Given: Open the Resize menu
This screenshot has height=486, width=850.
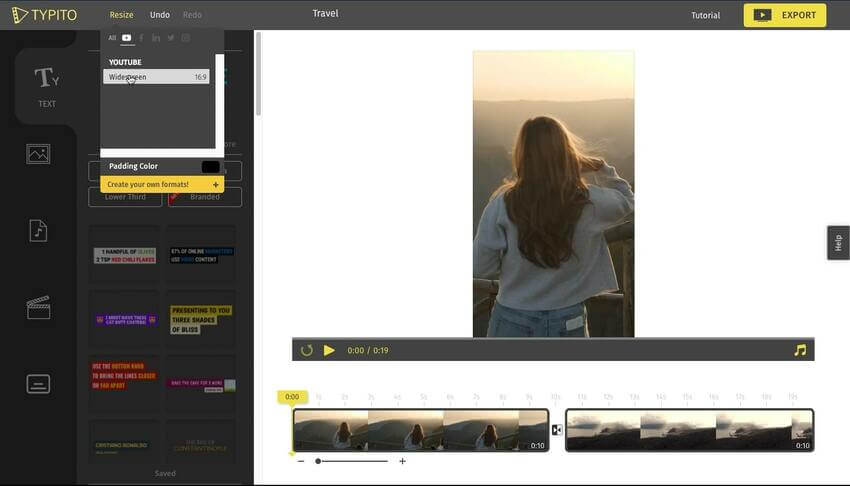Looking at the screenshot, I should tap(121, 15).
